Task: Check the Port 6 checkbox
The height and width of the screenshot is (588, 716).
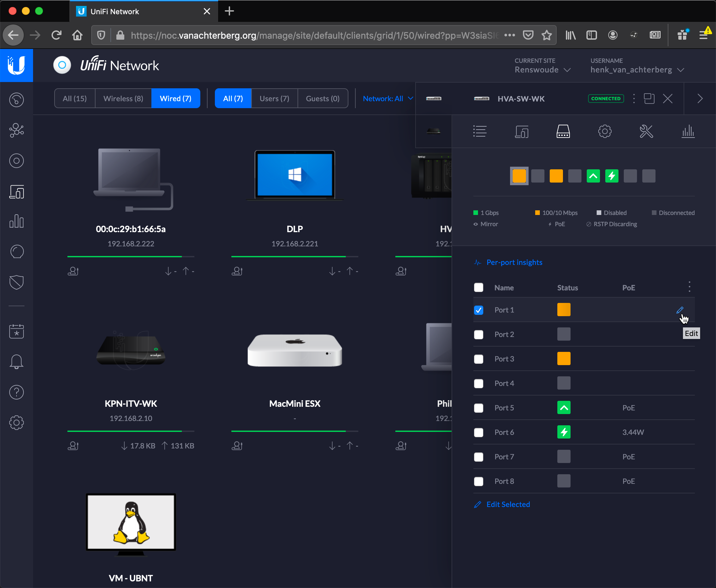Action: pyautogui.click(x=478, y=433)
